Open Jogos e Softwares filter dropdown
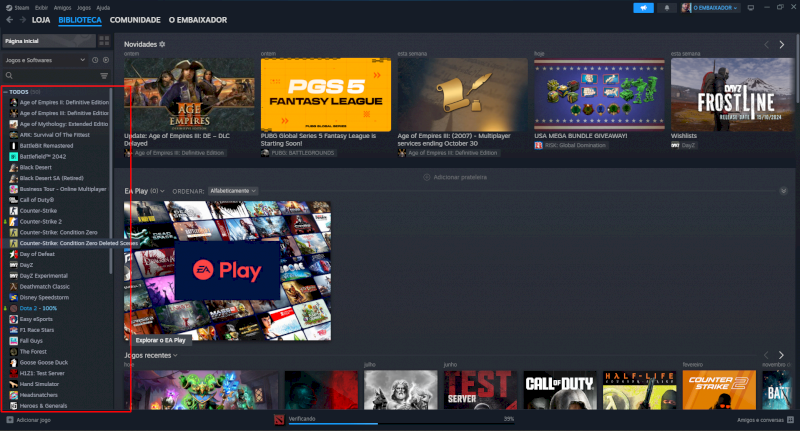Viewport: 800px width, 431px height. (x=45, y=60)
